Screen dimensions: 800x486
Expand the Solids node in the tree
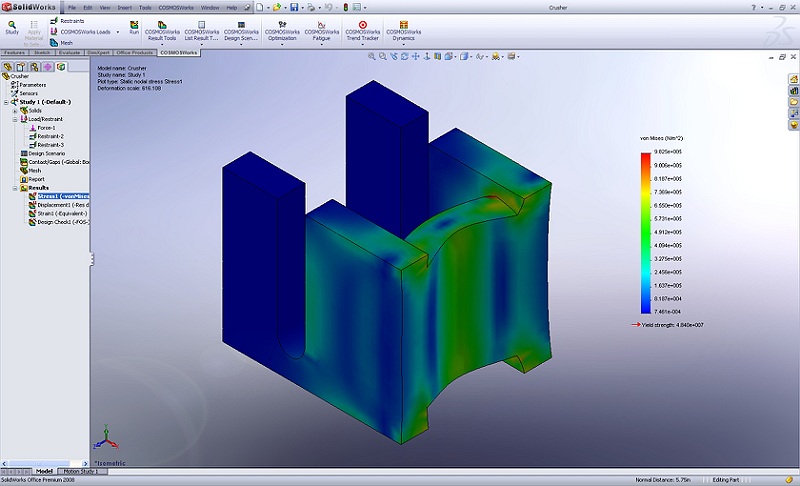click(x=15, y=111)
